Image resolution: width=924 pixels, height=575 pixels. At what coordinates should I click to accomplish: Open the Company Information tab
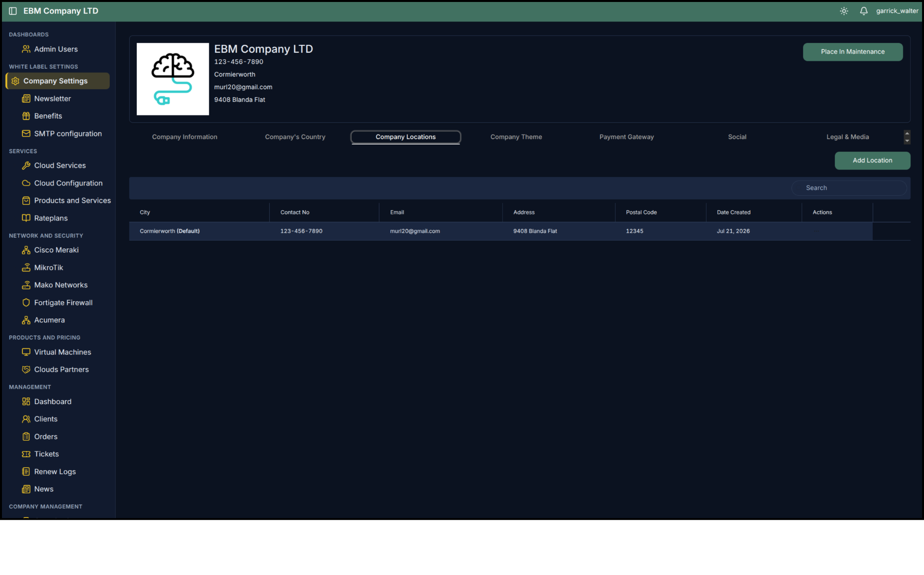[x=185, y=137]
